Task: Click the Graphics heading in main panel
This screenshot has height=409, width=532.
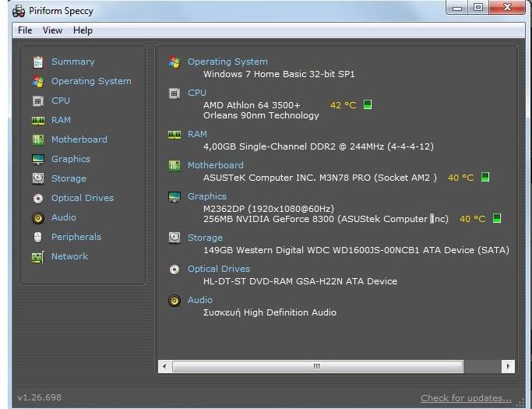Action: point(207,196)
